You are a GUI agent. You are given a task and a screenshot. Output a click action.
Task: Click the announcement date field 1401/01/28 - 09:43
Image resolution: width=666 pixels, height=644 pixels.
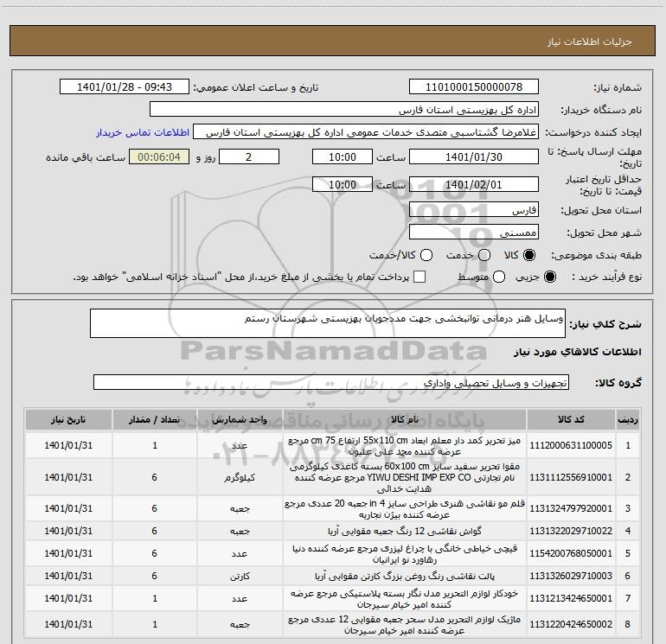pyautogui.click(x=125, y=86)
